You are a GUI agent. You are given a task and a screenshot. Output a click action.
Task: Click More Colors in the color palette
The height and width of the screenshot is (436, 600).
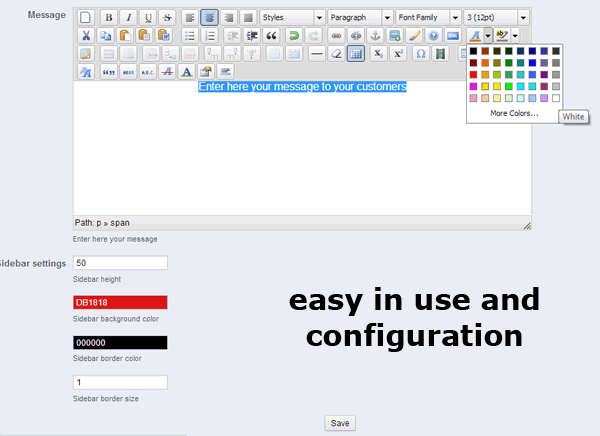tap(514, 113)
